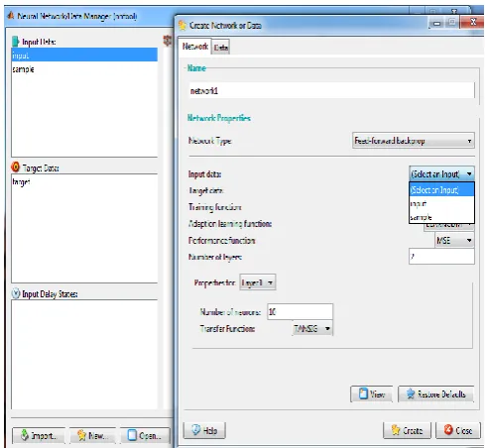Image resolution: width=485 pixels, height=448 pixels.
Task: Open the Transfer Function TANSIG dropdown
Action: click(312, 328)
